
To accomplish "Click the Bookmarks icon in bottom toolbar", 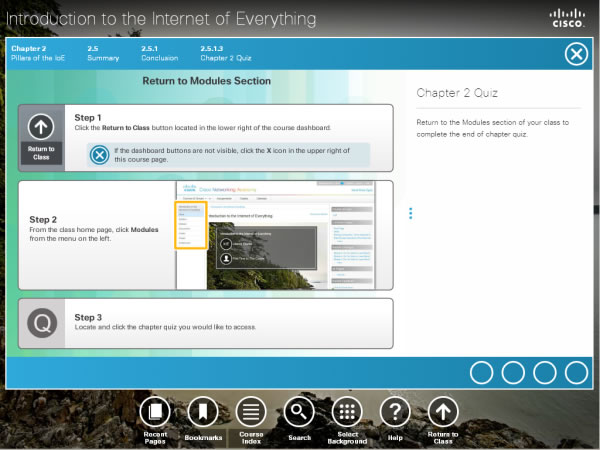I will pos(202,411).
